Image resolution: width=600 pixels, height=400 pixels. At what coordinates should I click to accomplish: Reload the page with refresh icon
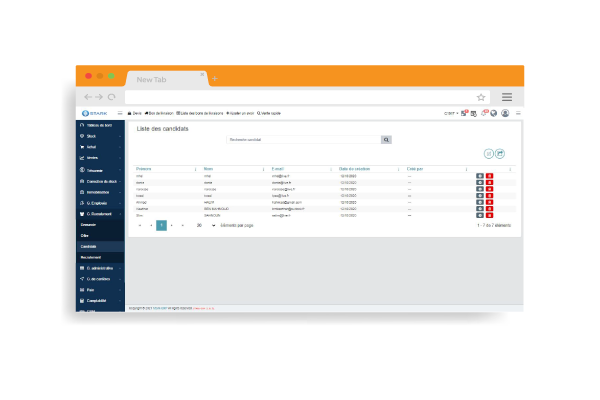[x=110, y=97]
